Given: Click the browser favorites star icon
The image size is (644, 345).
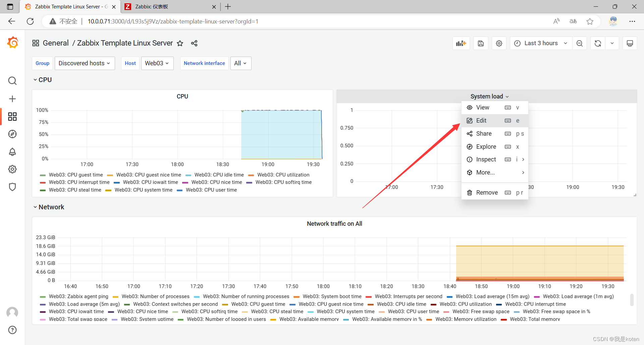Looking at the screenshot, I should 590,21.
